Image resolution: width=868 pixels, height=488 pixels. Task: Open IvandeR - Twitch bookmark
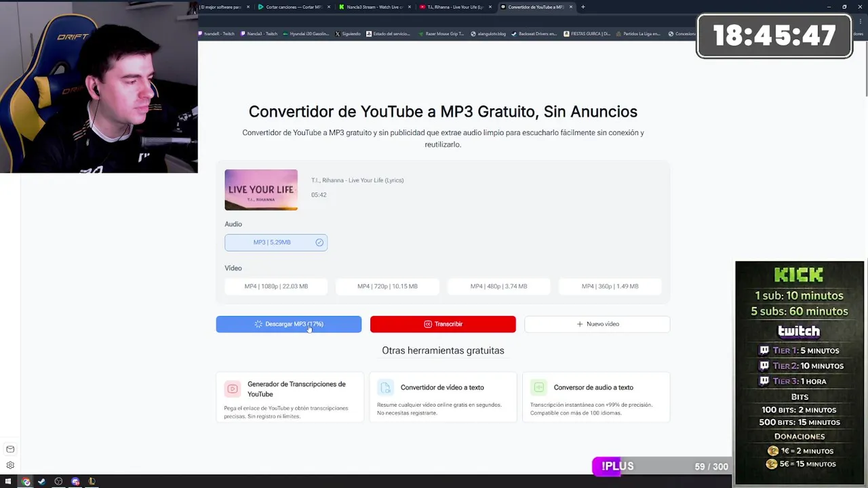[216, 34]
